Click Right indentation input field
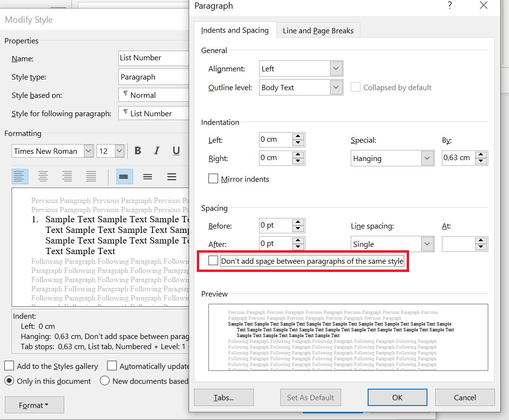 click(275, 158)
